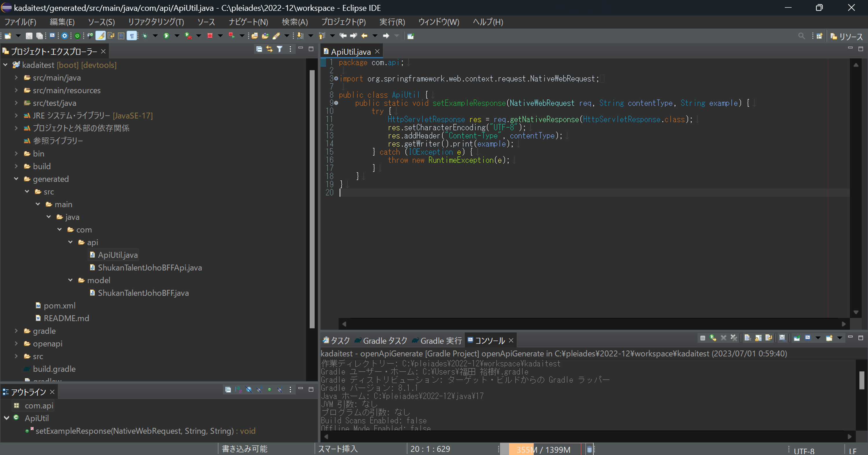Screen dimensions: 868x455
Task: Pin the console view
Action: tap(797, 338)
